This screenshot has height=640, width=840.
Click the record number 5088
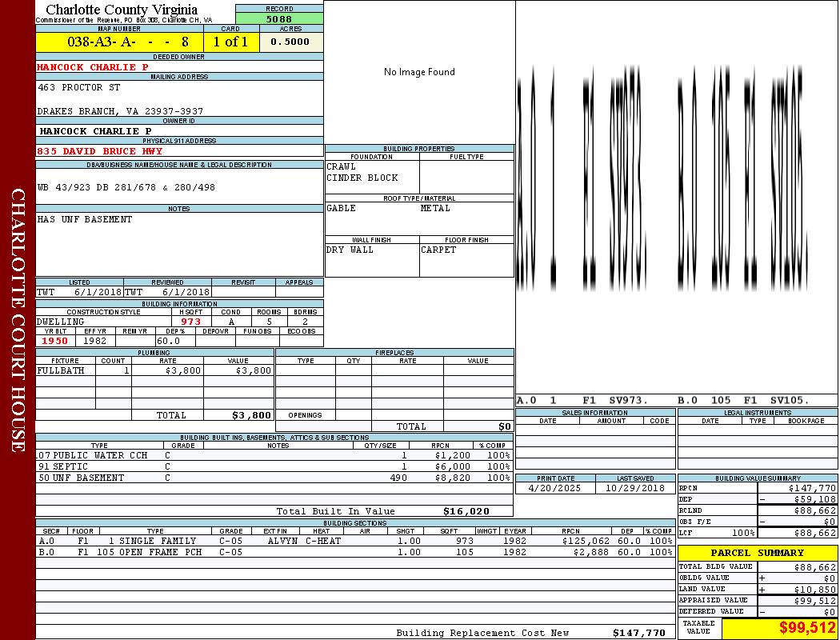[279, 18]
